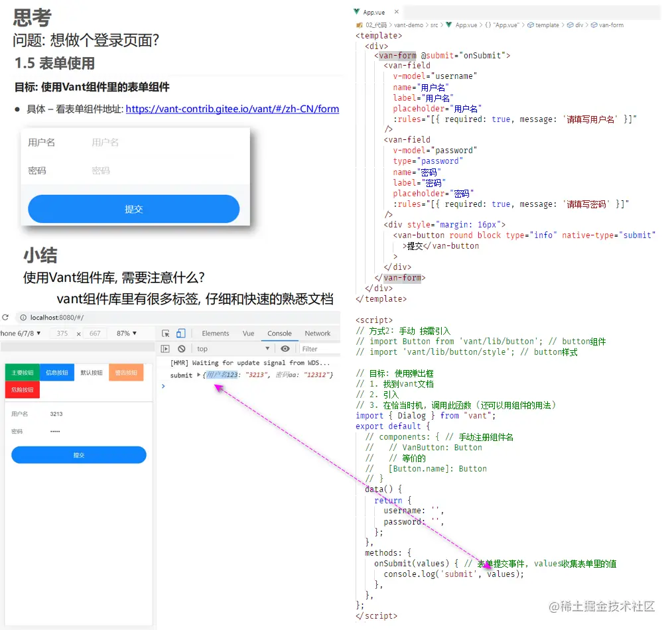This screenshot has width=672, height=630.
Task: Reload the localhost page in the browser
Action: pyautogui.click(x=5, y=317)
